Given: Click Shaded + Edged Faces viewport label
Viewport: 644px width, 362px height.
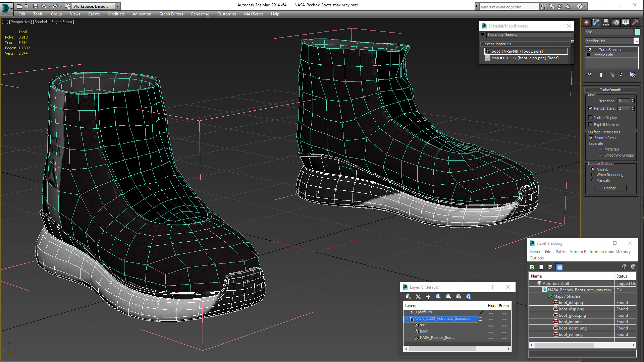Looking at the screenshot, I should pyautogui.click(x=54, y=22).
